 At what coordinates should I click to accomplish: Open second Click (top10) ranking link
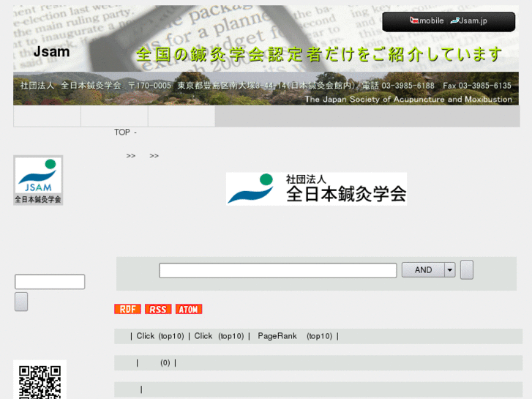219,336
